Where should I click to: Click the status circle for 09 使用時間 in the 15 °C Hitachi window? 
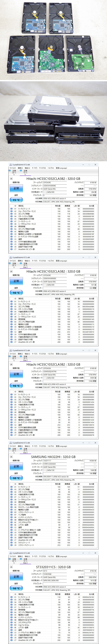(11, 226)
